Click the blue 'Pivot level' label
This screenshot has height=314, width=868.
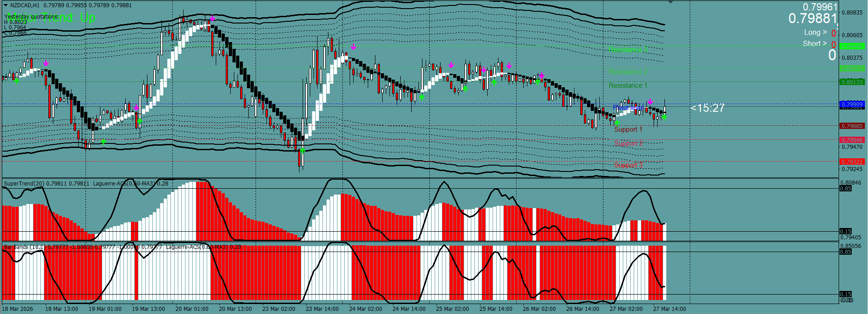(x=628, y=108)
